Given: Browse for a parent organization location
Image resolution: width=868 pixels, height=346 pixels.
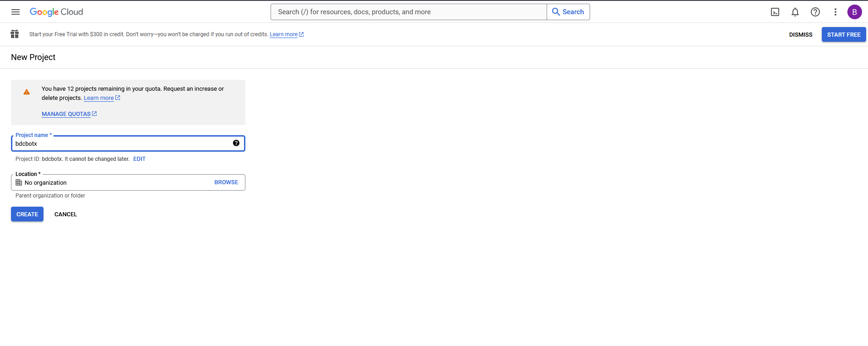Looking at the screenshot, I should [x=226, y=182].
